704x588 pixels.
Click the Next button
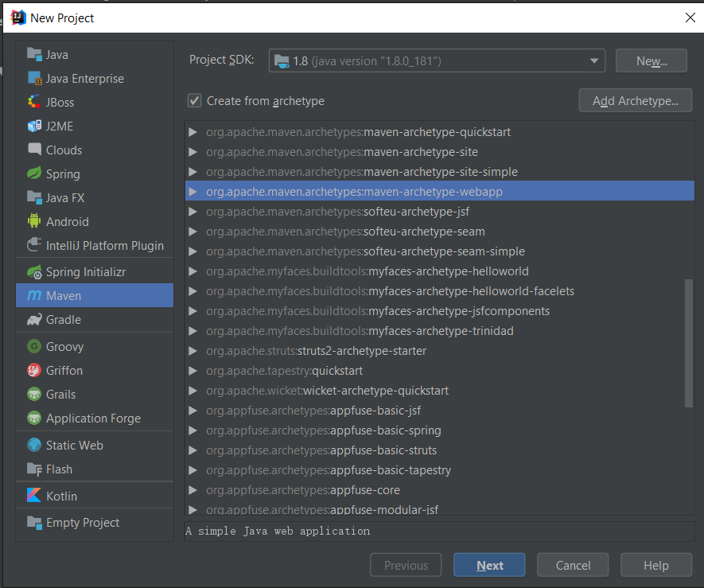(x=489, y=566)
